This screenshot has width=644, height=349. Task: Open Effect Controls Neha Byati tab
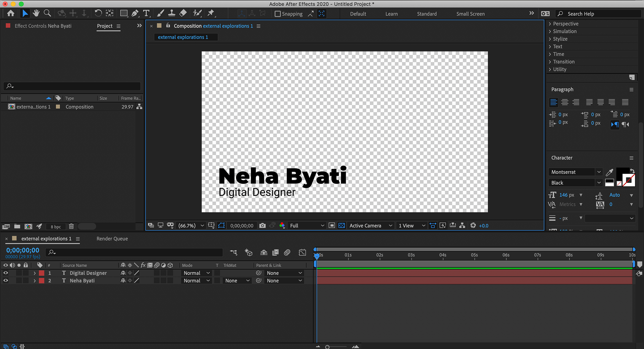[43, 26]
